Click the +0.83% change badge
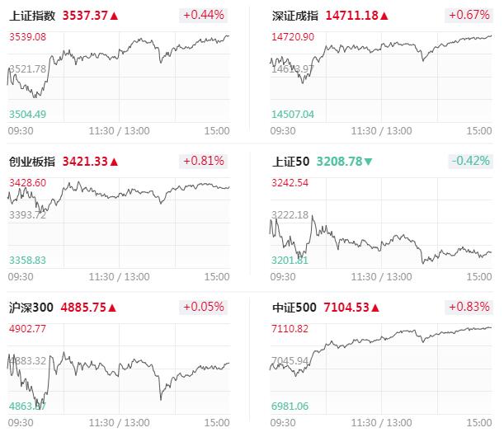Viewport: 504px width, 437px height. 469,307
